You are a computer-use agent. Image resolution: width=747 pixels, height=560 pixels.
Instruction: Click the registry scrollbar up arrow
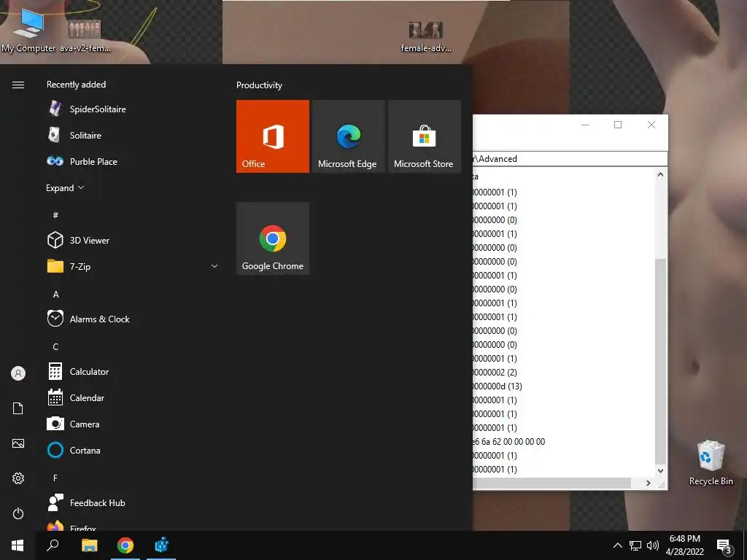point(660,174)
